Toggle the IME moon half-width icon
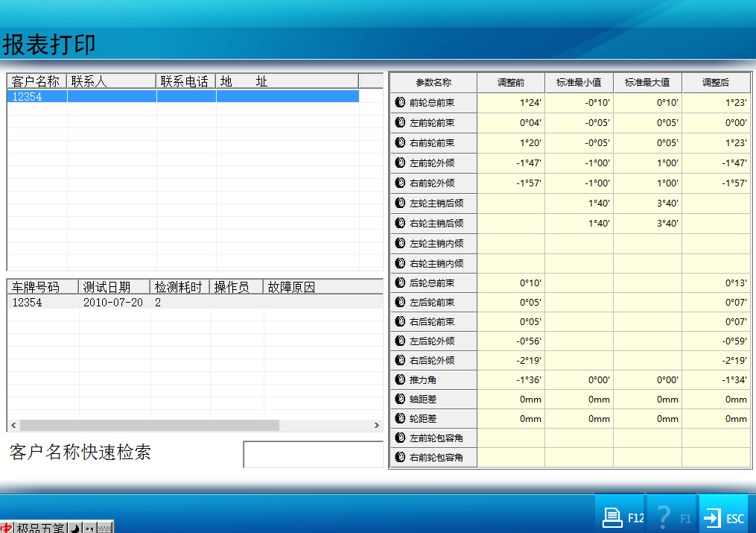The image size is (756, 533). click(74, 528)
